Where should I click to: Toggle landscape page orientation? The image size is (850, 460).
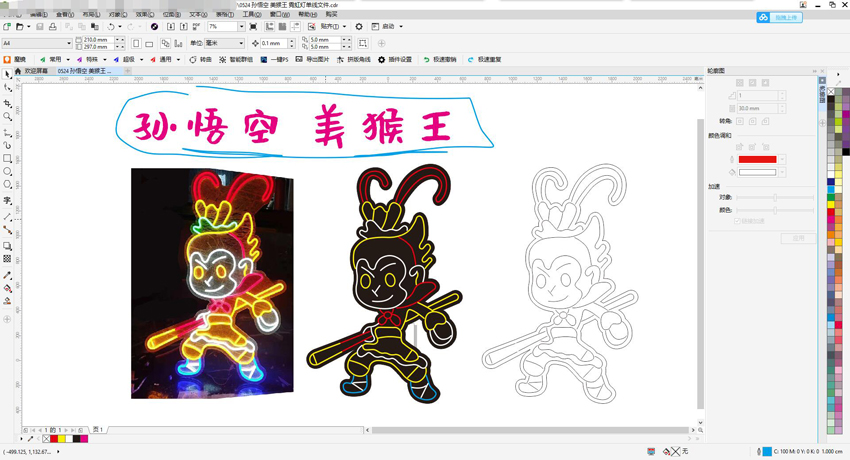click(x=149, y=43)
